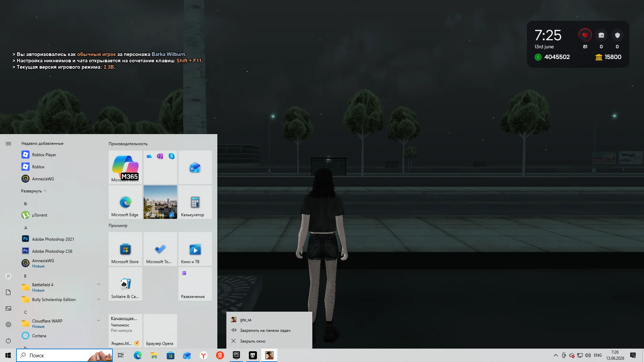Viewport: 644px width, 362px height.
Task: Jump to apps via the & letter header
Action: (x=25, y=203)
